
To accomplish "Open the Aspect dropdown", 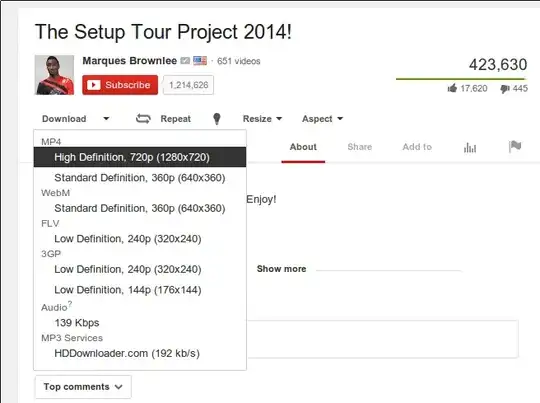I will pos(322,119).
